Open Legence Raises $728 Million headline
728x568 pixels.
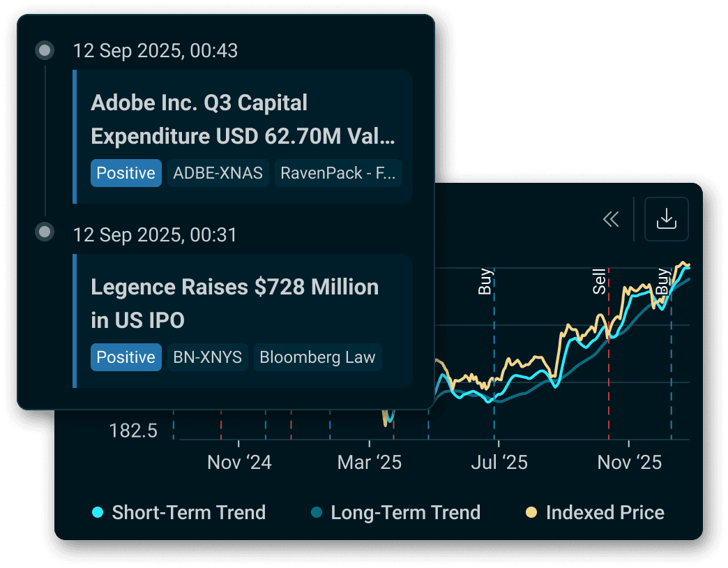tap(234, 304)
